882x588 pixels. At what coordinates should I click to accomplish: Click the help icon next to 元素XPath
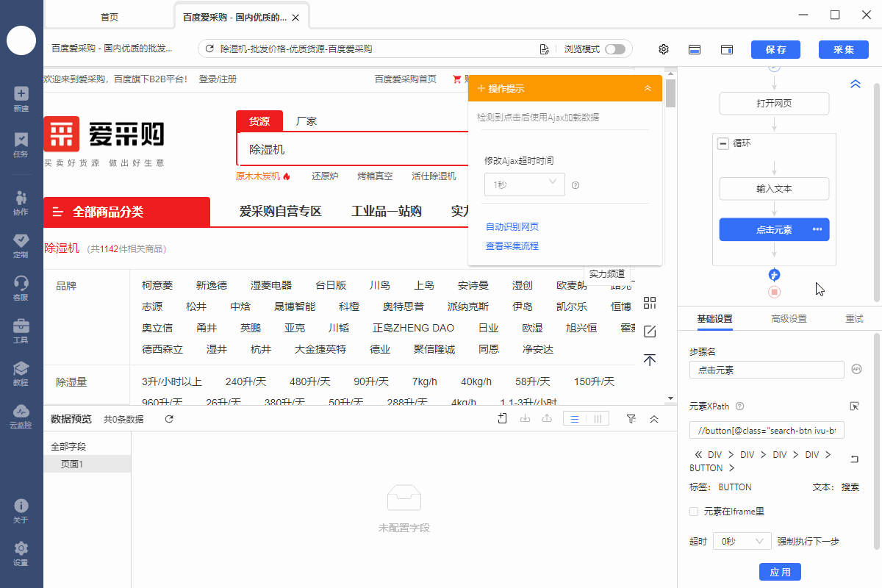740,406
